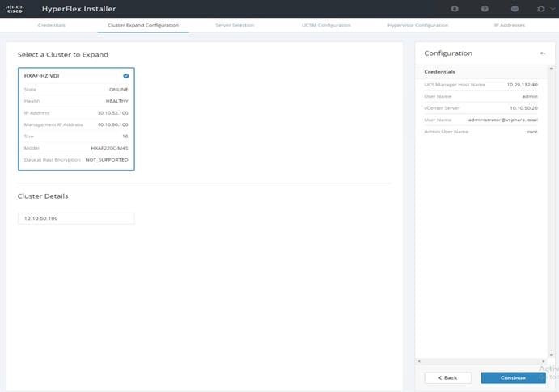Screen dimensions: 559x392
Task: Click the Select a Cluster to Expand heading
Action: 63,54
